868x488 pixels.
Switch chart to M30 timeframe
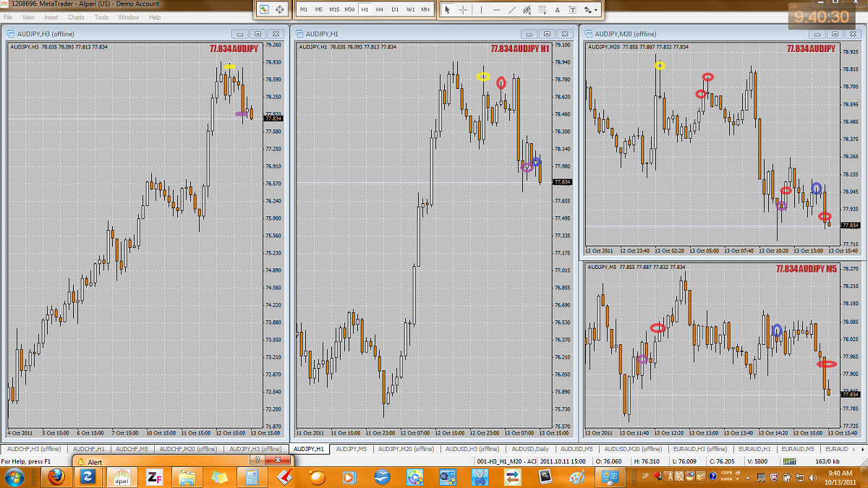tap(349, 9)
